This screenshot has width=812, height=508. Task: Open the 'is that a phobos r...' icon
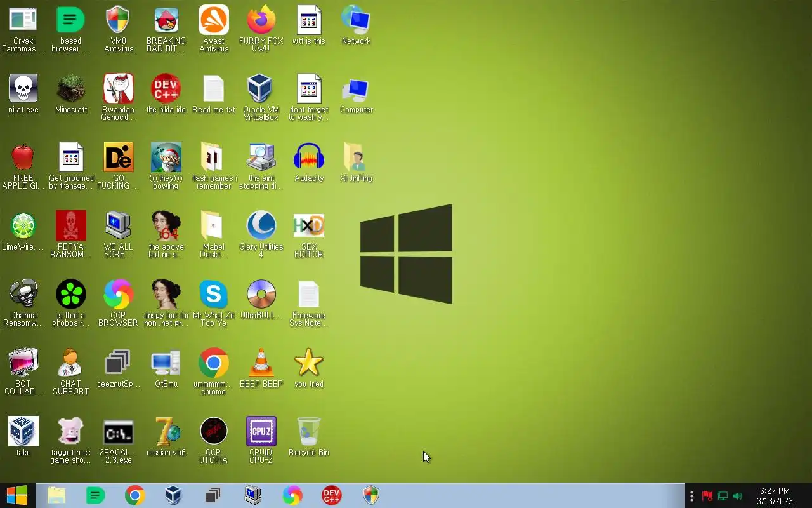[70, 295]
